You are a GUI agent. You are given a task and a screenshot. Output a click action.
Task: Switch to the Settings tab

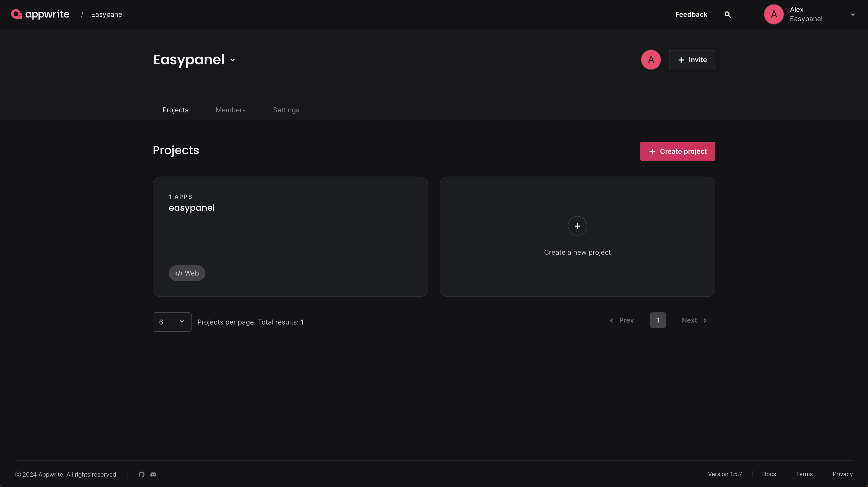286,110
